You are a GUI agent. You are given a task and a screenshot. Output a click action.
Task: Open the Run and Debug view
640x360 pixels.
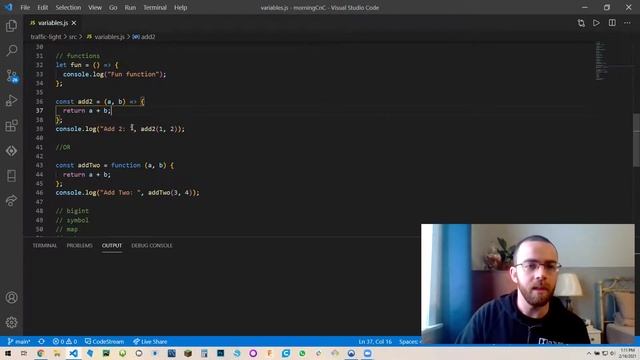coord(11,100)
